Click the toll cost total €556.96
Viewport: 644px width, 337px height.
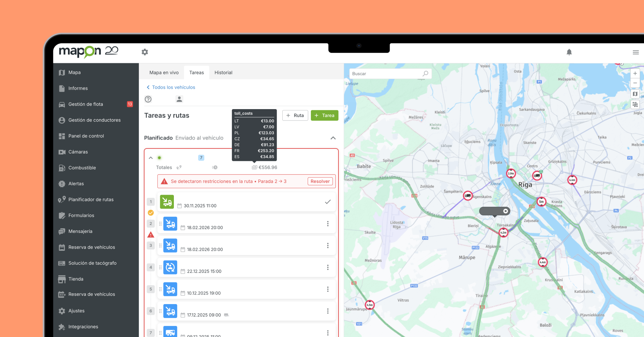(268, 167)
